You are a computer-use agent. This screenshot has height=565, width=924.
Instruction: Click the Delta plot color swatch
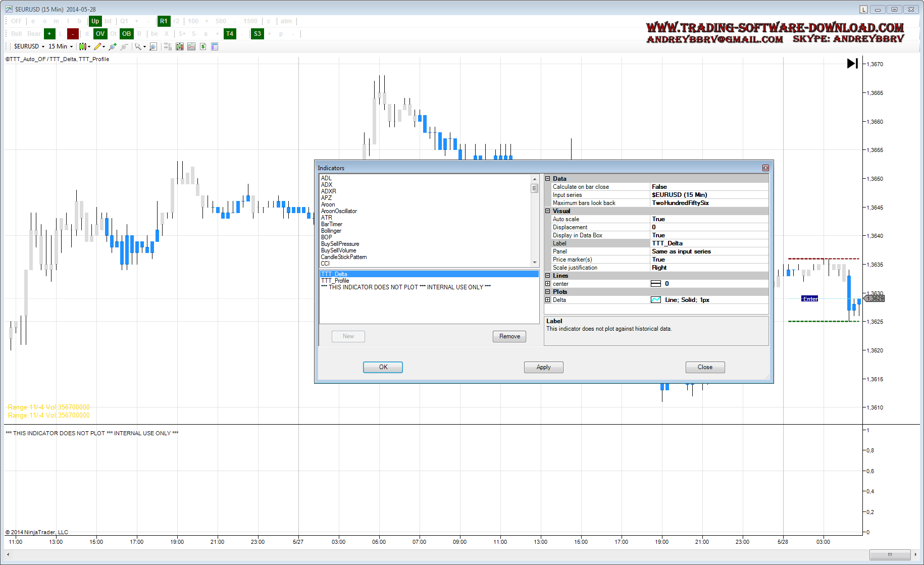(x=656, y=300)
